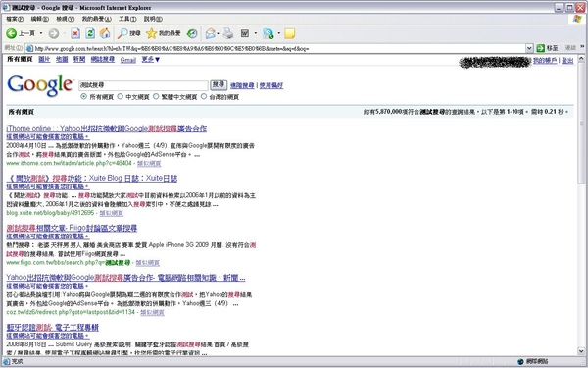Click the 登出 sign out link

click(x=567, y=61)
